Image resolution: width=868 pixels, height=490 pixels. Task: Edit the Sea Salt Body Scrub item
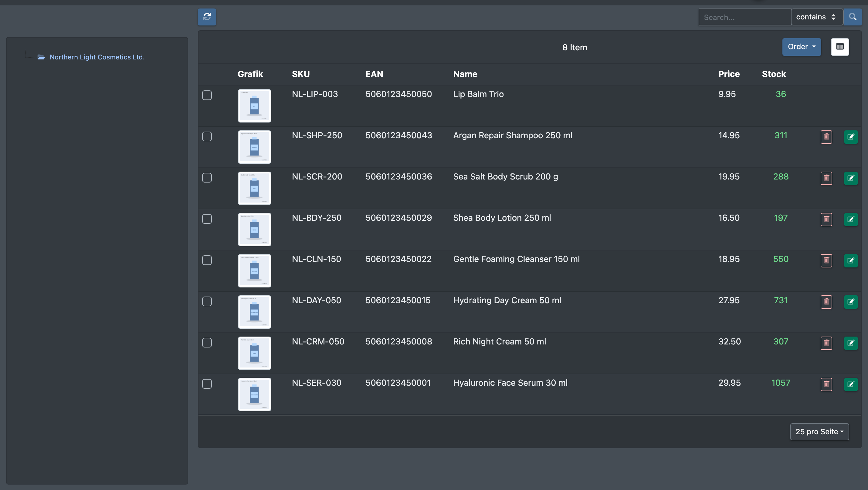[x=851, y=178]
